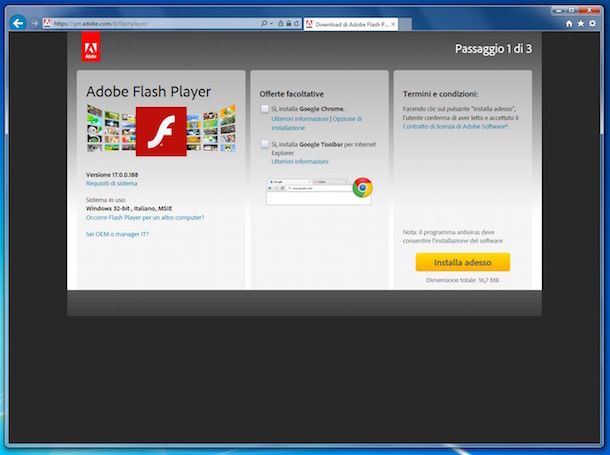This screenshot has width=610, height=455.
Task: Close the Download di Adobe Flash Player tab
Action: point(393,24)
